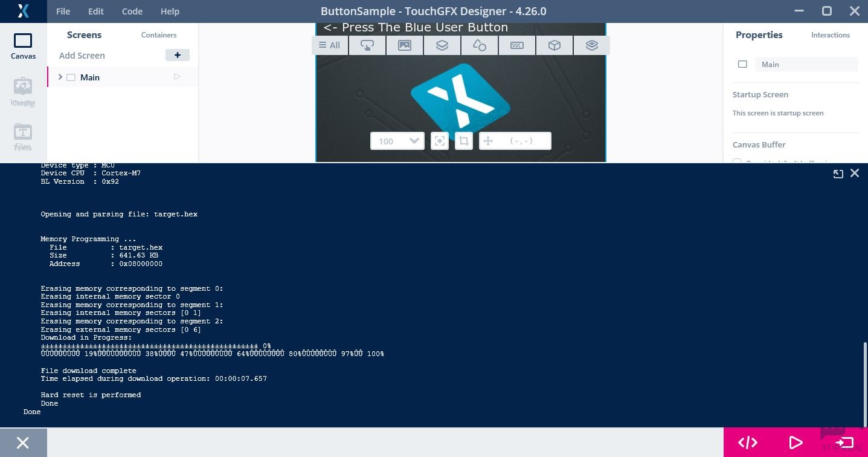Select the Main screen in the Screens list

tap(123, 77)
